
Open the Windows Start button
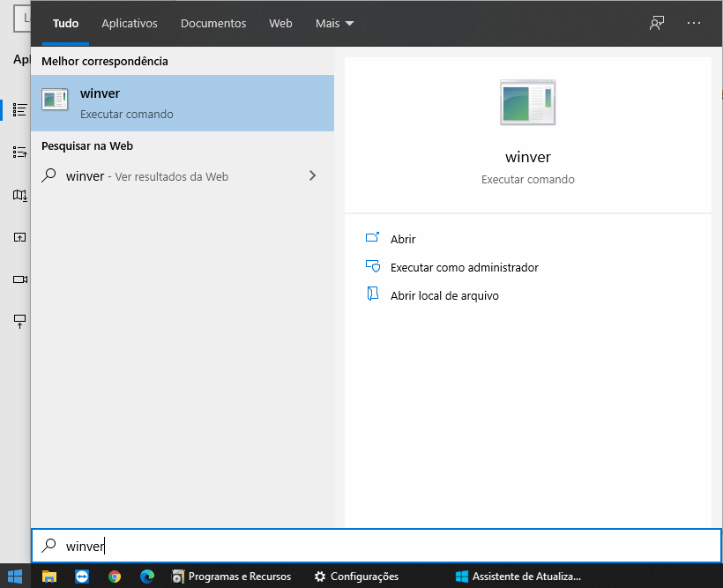15,577
